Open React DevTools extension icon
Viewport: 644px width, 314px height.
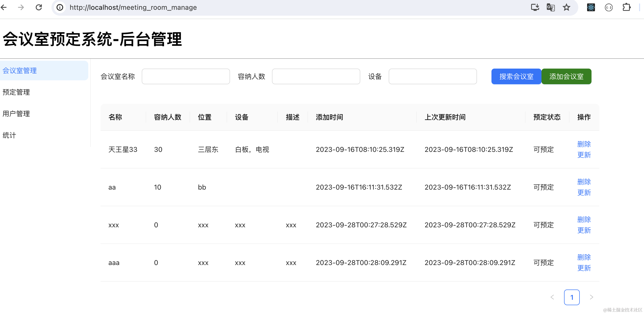tap(591, 7)
